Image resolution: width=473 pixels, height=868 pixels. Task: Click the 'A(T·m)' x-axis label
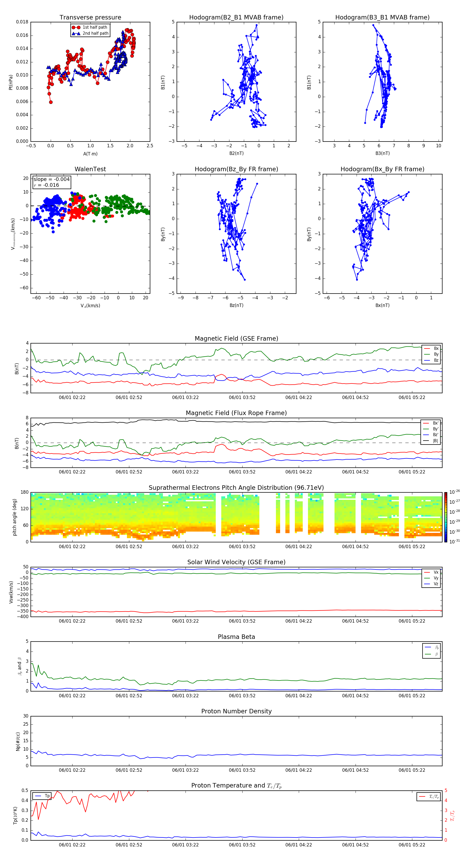pyautogui.click(x=90, y=154)
